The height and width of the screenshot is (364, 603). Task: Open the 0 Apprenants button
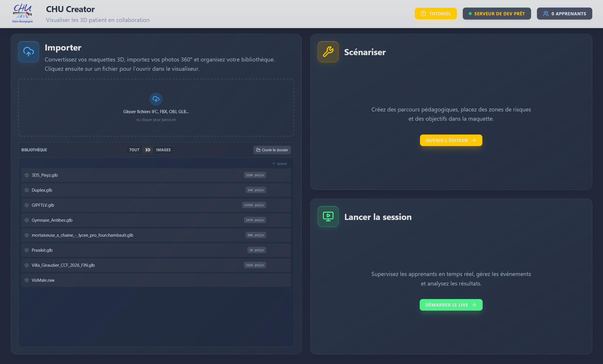(565, 14)
